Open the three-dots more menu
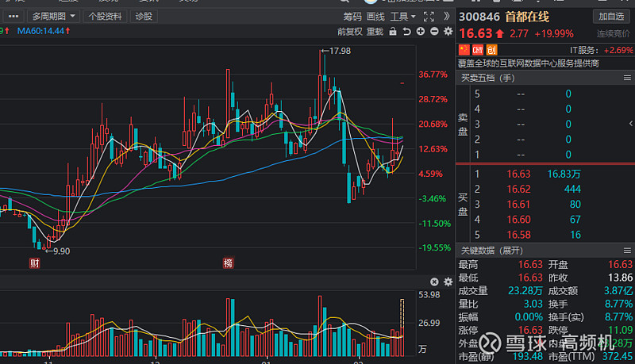The image size is (635, 364). click(x=13, y=16)
